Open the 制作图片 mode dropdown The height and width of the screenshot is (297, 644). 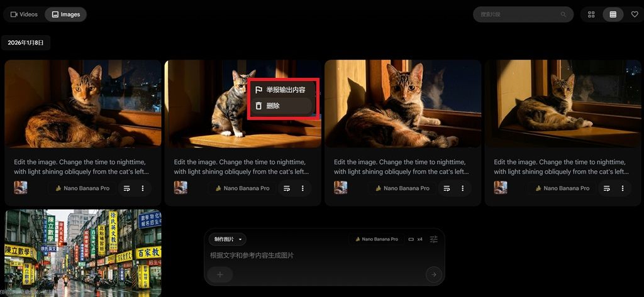(x=228, y=239)
